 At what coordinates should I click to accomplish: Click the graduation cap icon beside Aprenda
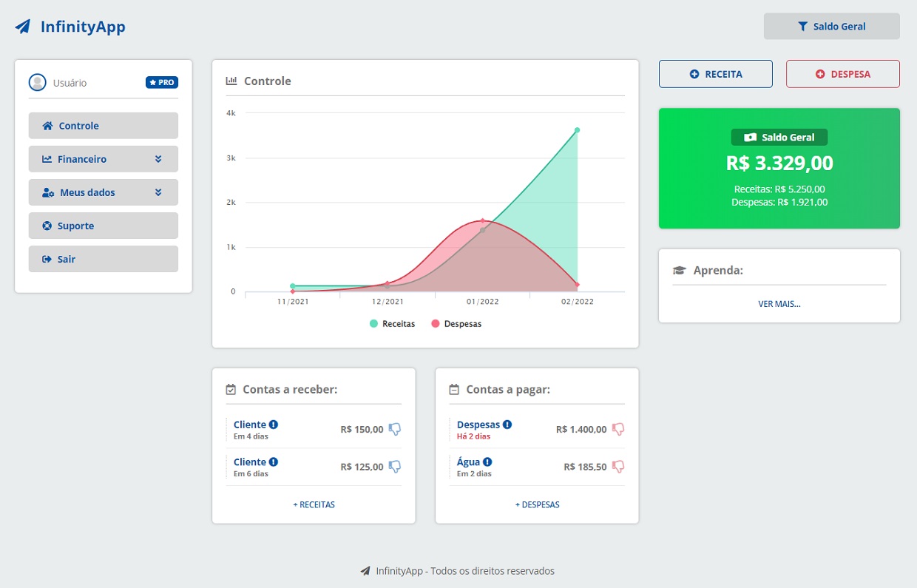coord(679,271)
